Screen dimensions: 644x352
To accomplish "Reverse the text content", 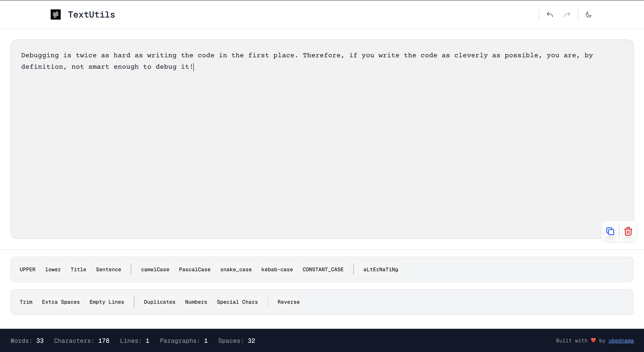I will click(288, 302).
